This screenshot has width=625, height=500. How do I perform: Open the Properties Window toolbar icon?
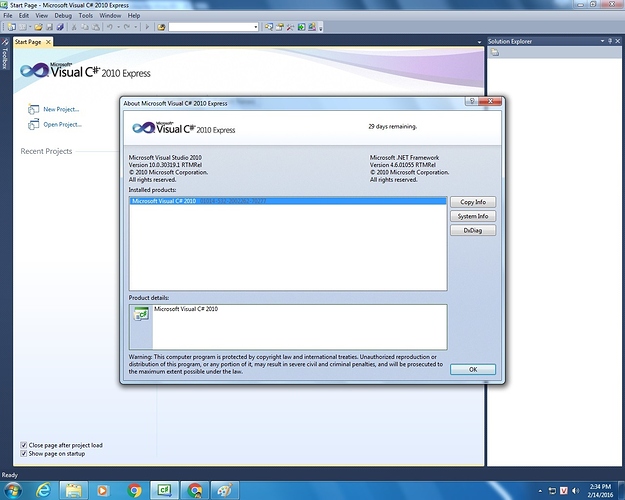[x=280, y=27]
